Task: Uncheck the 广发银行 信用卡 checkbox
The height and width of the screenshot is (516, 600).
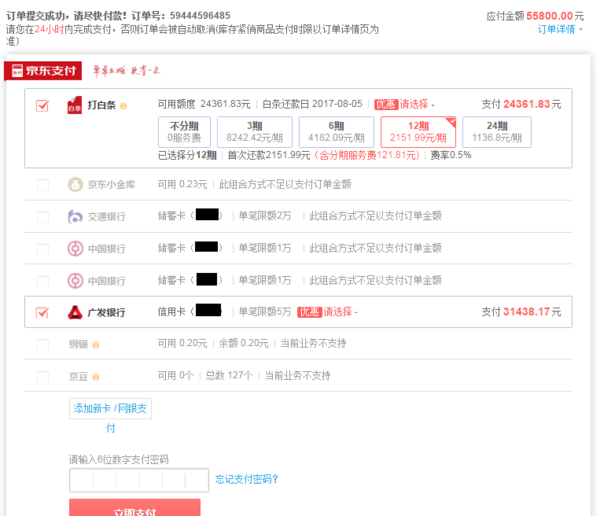Action: (x=42, y=313)
